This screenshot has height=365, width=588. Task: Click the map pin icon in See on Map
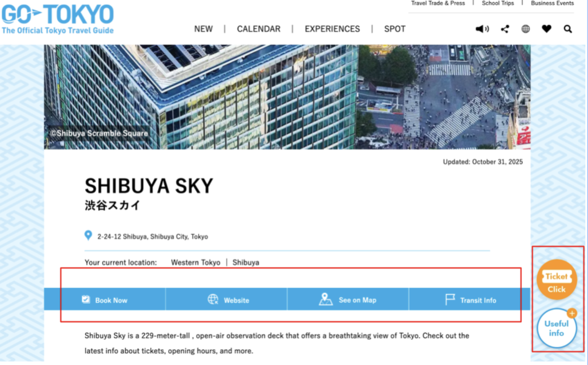tap(326, 299)
